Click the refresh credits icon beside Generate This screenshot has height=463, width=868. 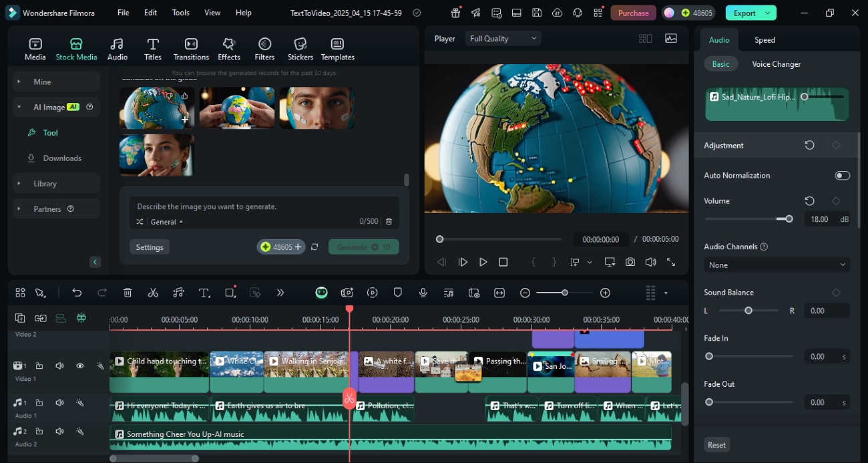point(314,247)
